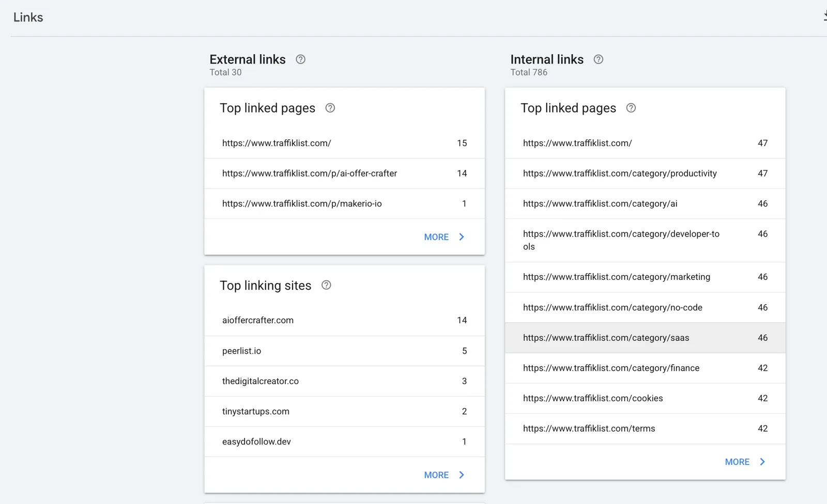Select aioffercrafter.com linking site row

tap(345, 321)
